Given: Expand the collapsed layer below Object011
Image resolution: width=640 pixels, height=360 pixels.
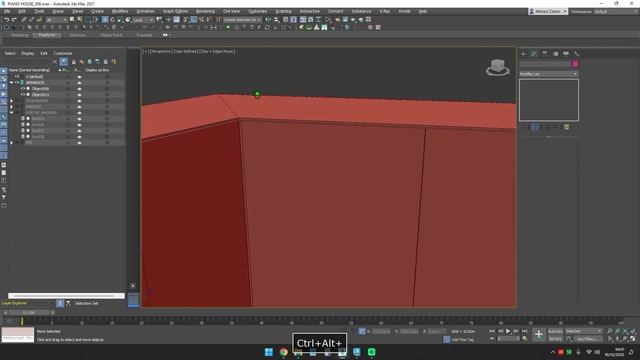Looking at the screenshot, I should tap(11, 101).
